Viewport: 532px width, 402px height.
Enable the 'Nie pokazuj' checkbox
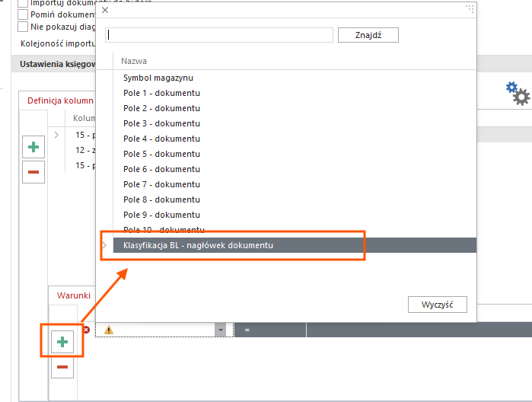point(23,27)
